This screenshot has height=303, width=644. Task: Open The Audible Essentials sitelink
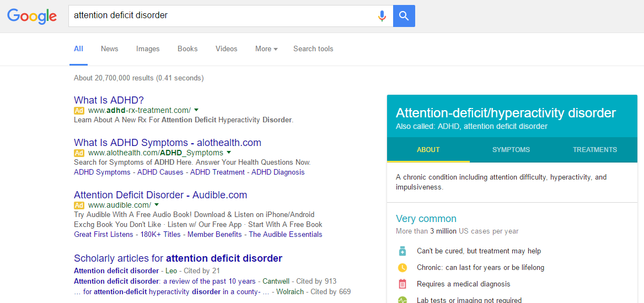coord(286,235)
